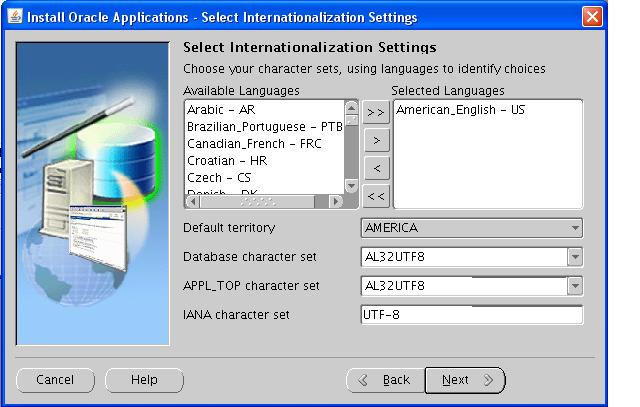The image size is (640, 407).
Task: Click the add-all languages double-arrow button
Action: (x=376, y=112)
